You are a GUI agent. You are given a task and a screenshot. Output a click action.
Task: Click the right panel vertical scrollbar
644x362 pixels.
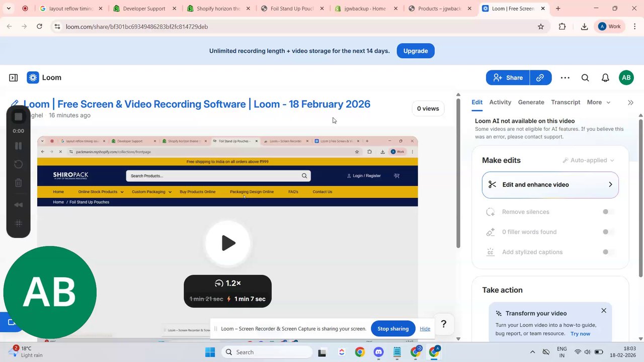pos(640,197)
